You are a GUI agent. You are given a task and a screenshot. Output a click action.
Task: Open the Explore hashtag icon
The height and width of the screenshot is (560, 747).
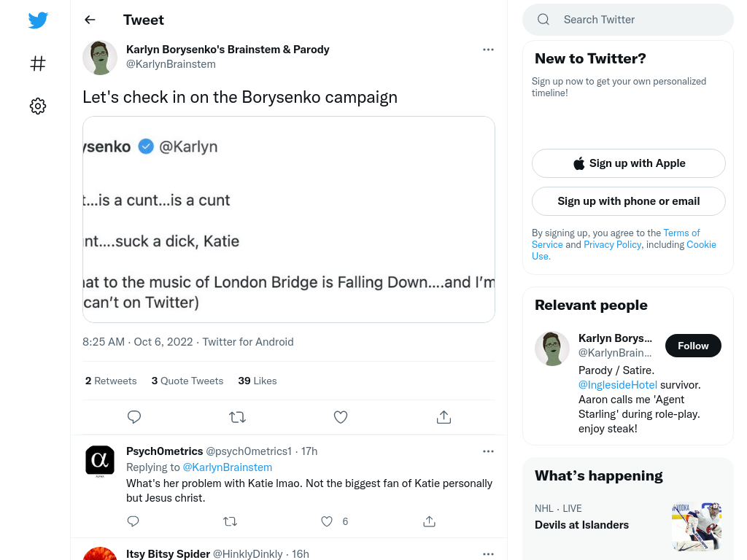38,63
